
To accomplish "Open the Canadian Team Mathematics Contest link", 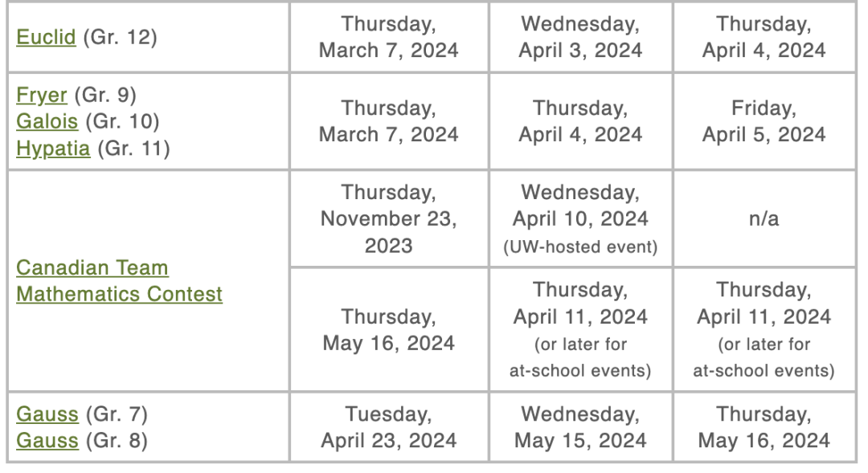I will pos(119,281).
